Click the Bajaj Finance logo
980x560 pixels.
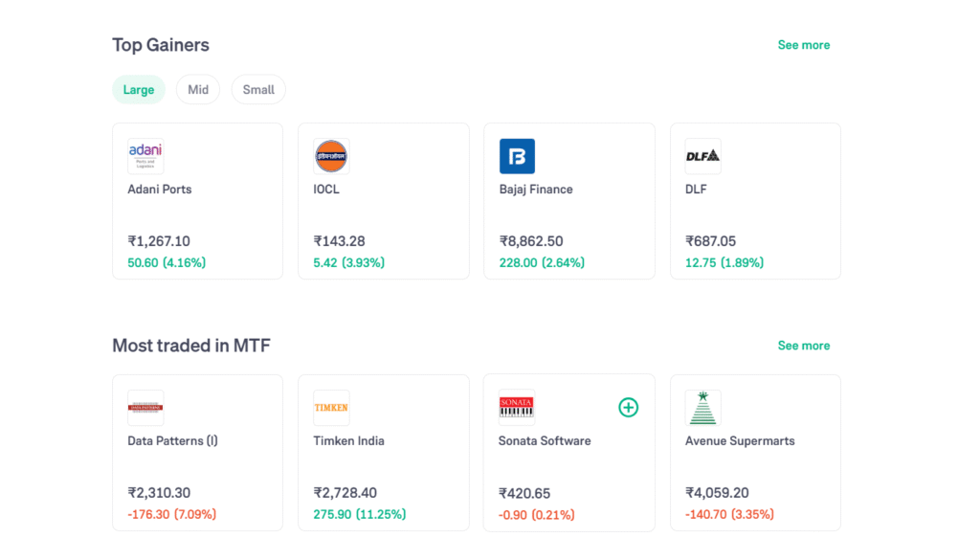[517, 155]
